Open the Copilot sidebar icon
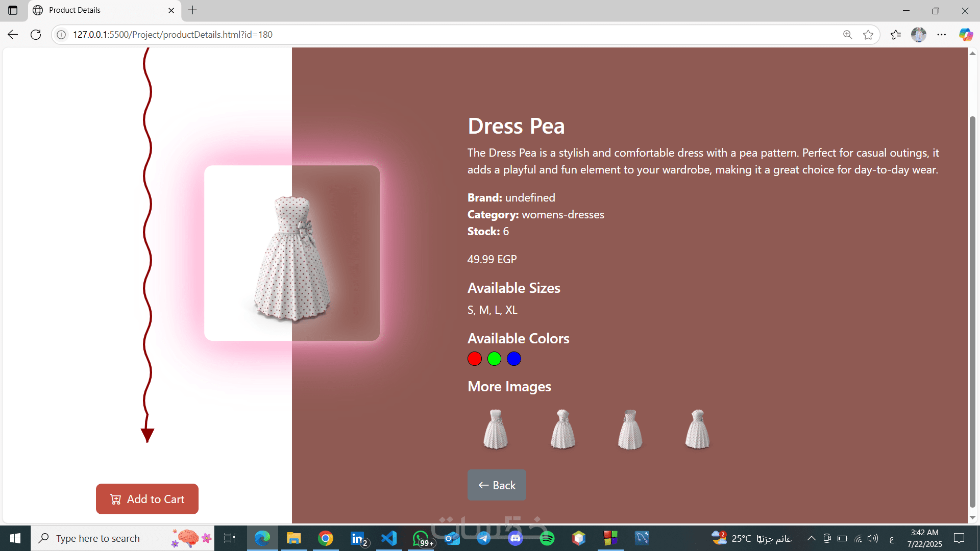This screenshot has height=551, width=980. [965, 35]
